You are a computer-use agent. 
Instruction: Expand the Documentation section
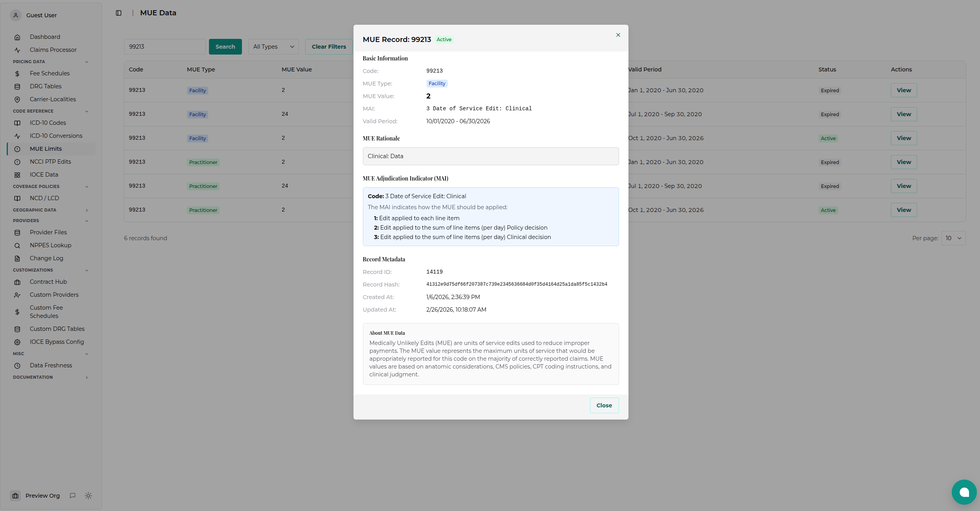(x=50, y=377)
